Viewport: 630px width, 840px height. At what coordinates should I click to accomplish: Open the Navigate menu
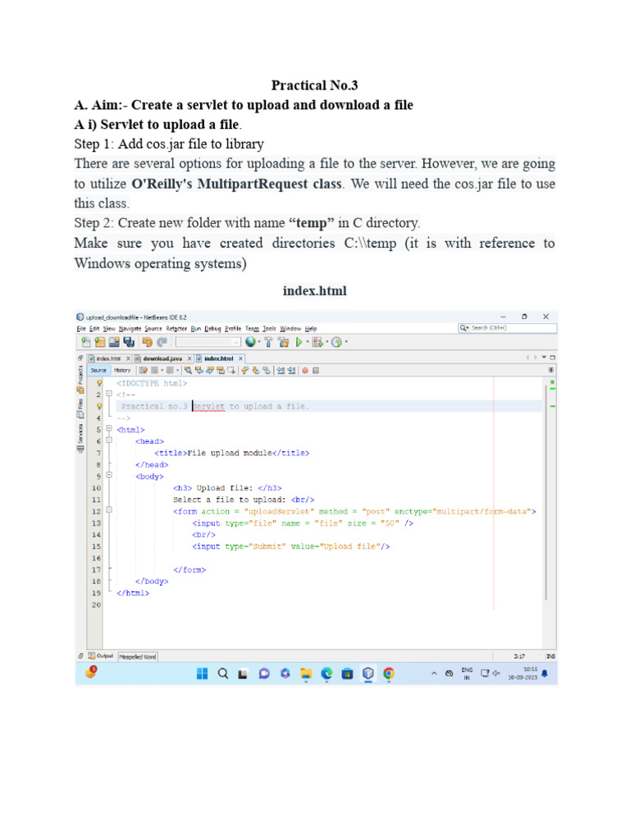pos(130,328)
